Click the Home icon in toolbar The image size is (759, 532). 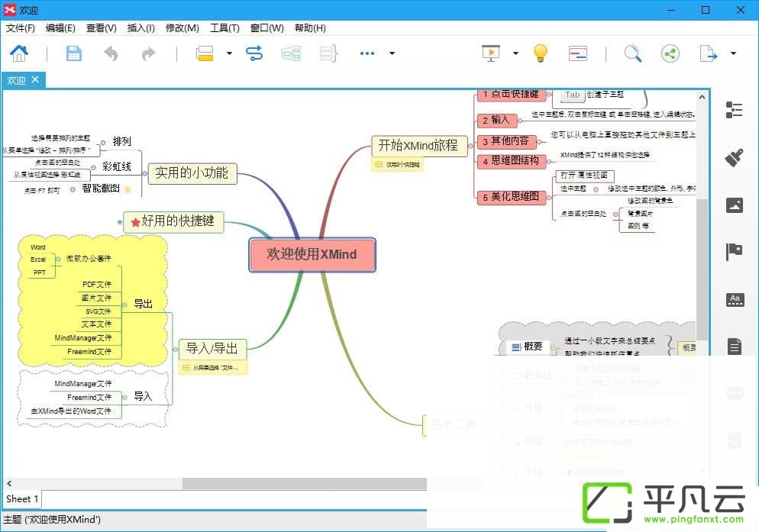[x=19, y=53]
